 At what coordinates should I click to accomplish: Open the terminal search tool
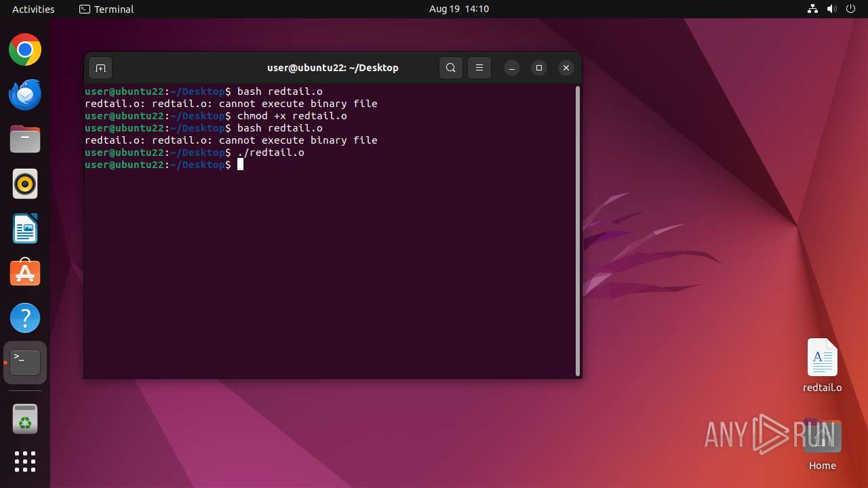click(451, 68)
